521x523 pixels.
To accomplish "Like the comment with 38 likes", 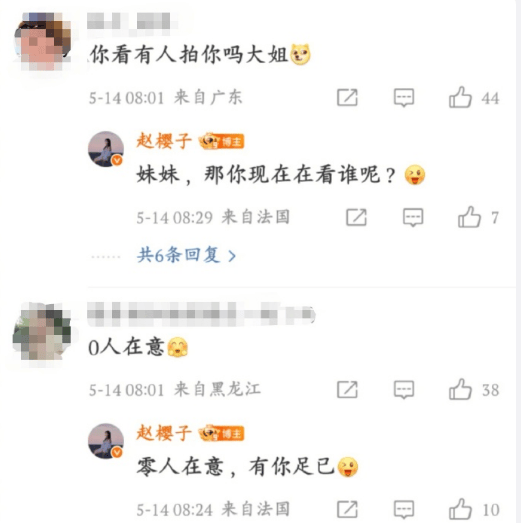I will pos(460,389).
